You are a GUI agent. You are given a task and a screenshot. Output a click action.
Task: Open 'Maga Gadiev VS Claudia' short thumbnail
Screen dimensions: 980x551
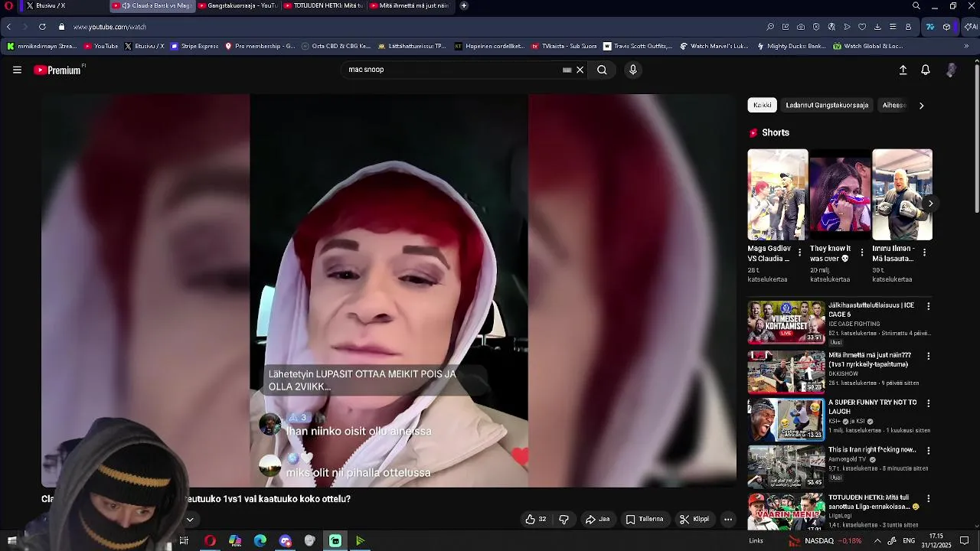click(778, 194)
